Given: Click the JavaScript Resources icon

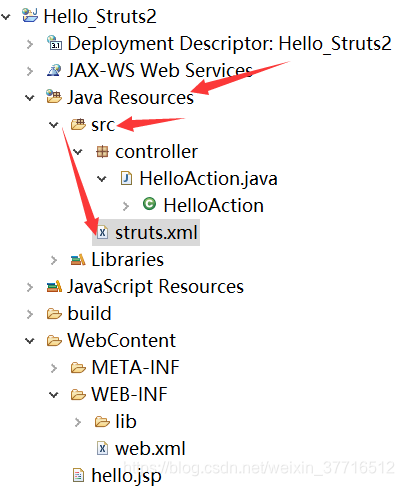Looking at the screenshot, I should pyautogui.click(x=54, y=286).
